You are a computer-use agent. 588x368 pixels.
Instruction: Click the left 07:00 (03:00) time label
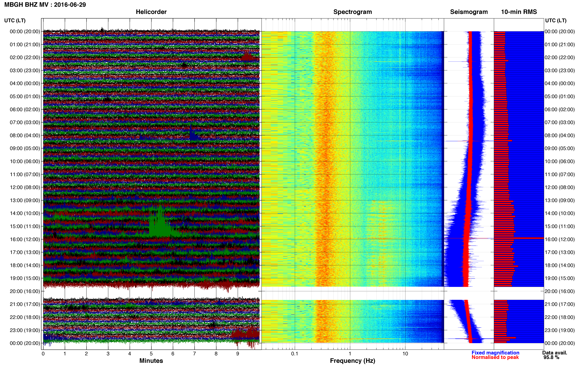pos(25,122)
